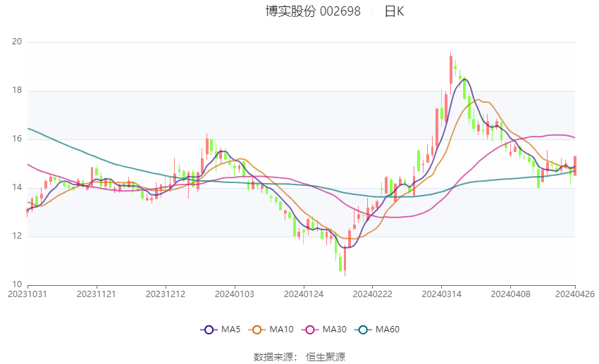Toggle the MA5 series via its legend label

coord(231,330)
